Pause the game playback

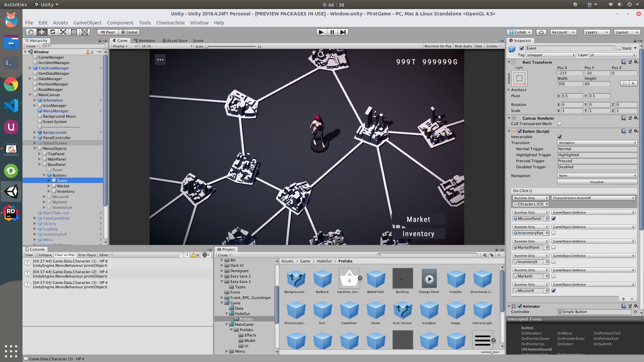pyautogui.click(x=332, y=32)
